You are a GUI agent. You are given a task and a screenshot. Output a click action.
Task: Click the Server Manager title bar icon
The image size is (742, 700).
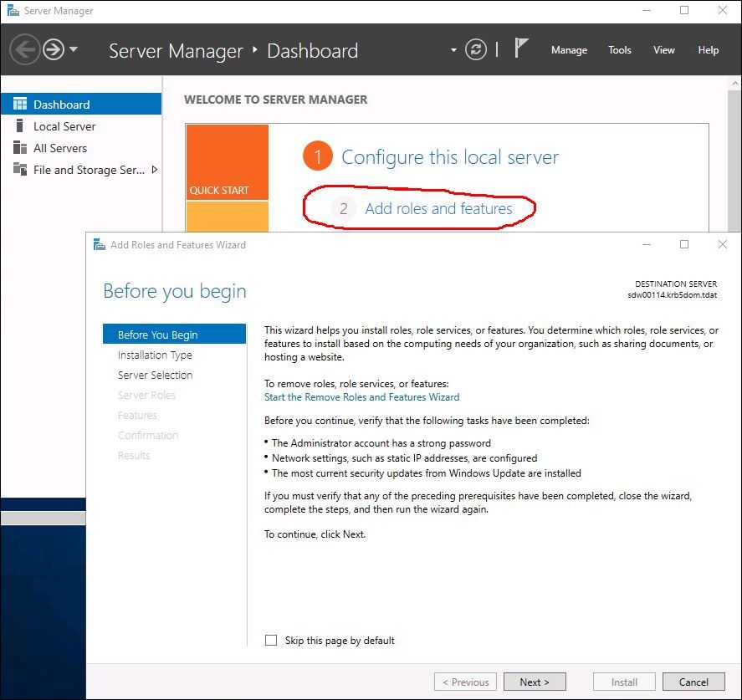click(x=13, y=10)
